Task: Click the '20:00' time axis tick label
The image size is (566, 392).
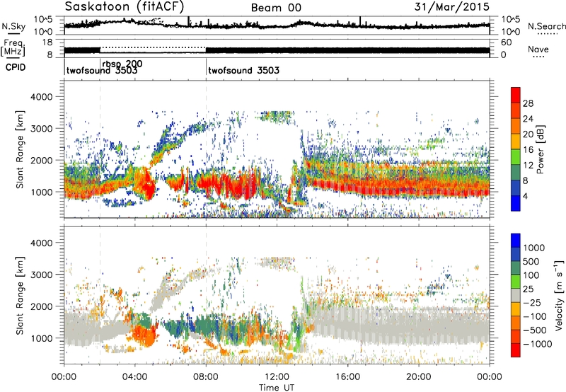Action: click(x=419, y=377)
